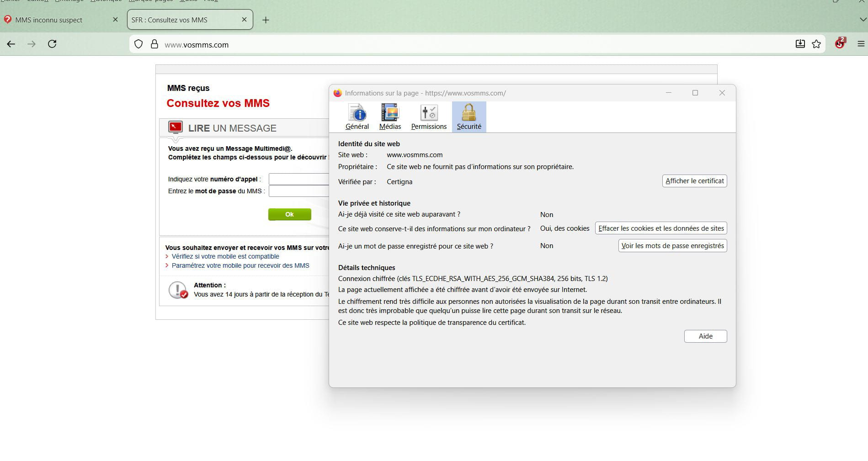Switch to the Permissions tab in Page Info

click(x=429, y=117)
